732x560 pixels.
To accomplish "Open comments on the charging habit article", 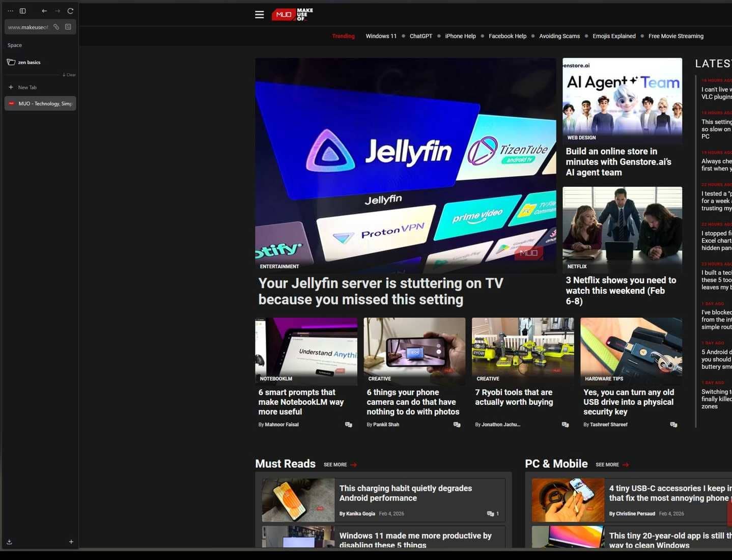I will coord(492,514).
